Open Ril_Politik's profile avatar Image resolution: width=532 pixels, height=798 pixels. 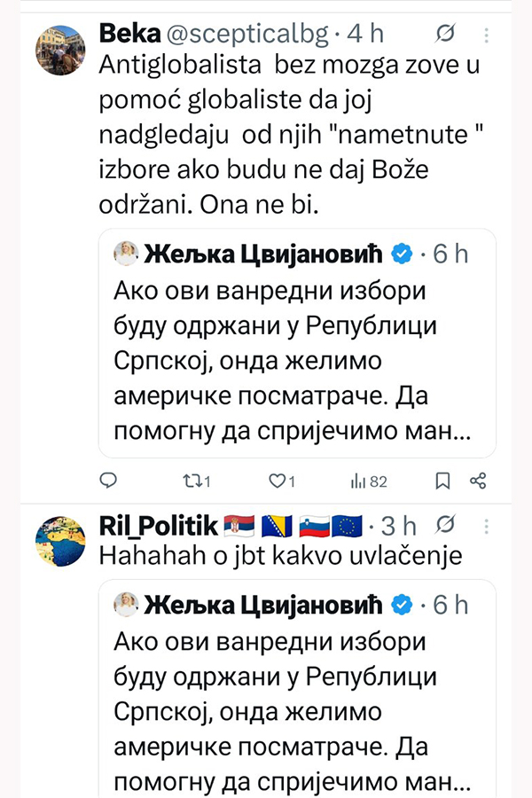coord(59,543)
